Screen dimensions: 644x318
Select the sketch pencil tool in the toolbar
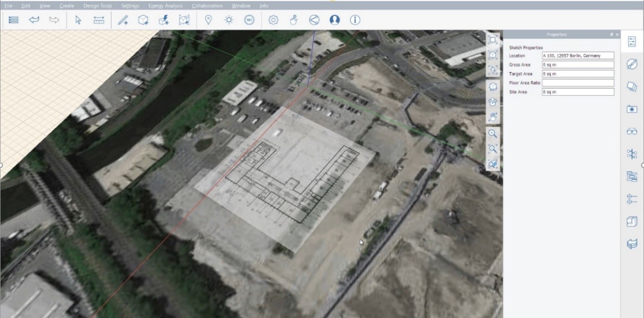(x=122, y=20)
